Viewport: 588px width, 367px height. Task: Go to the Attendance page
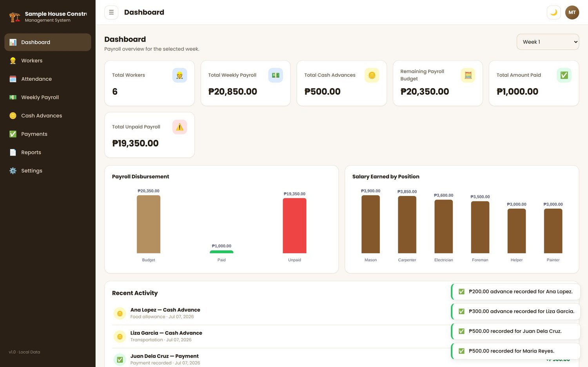click(x=47, y=79)
